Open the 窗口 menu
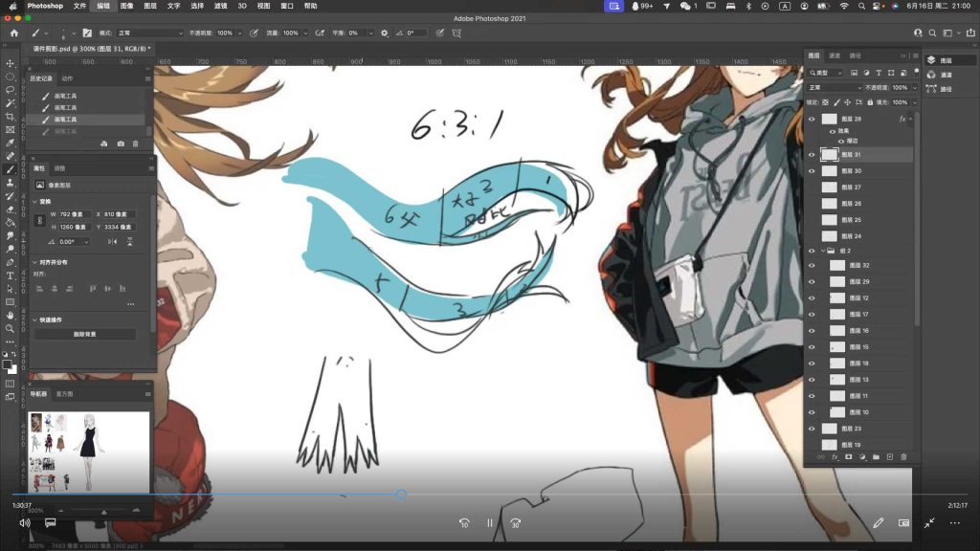 (x=287, y=6)
